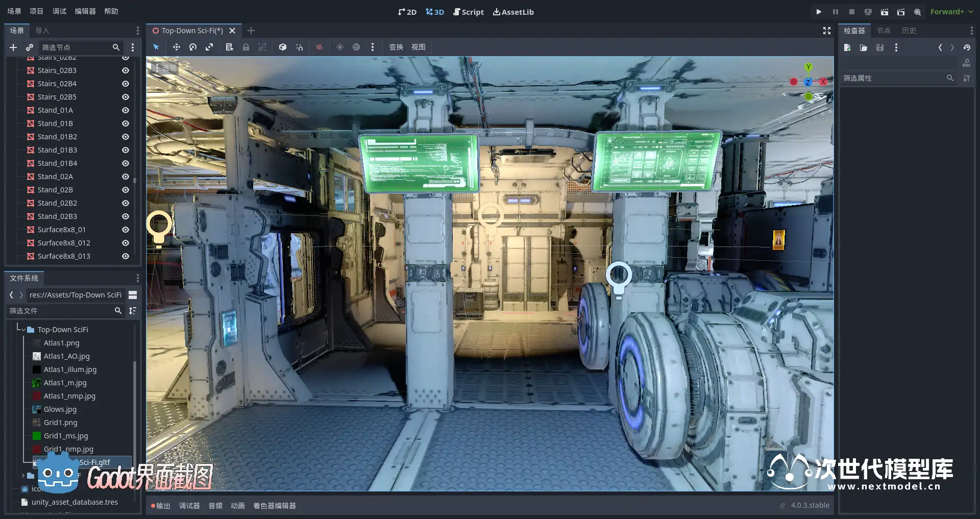This screenshot has height=519, width=980.
Task: Click the 筛选节点 filter nodes field
Action: pos(77,47)
